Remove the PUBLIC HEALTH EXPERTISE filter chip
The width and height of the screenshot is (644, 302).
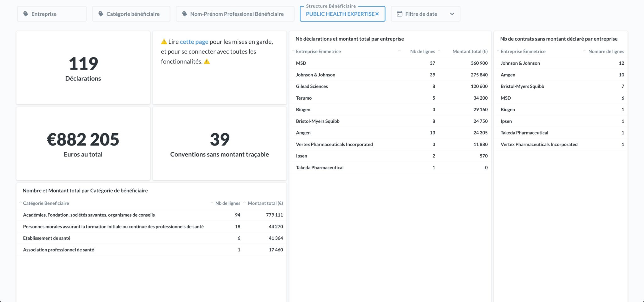pyautogui.click(x=377, y=14)
